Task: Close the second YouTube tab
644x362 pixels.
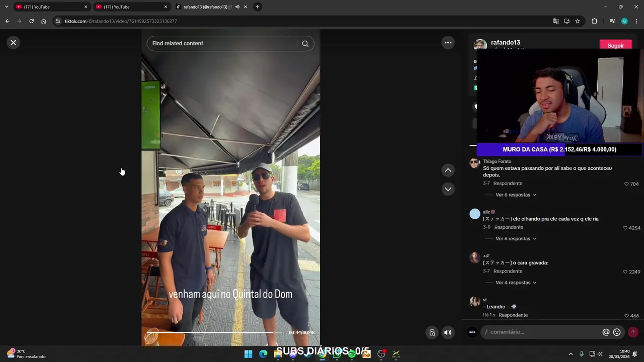Action: (x=166, y=7)
